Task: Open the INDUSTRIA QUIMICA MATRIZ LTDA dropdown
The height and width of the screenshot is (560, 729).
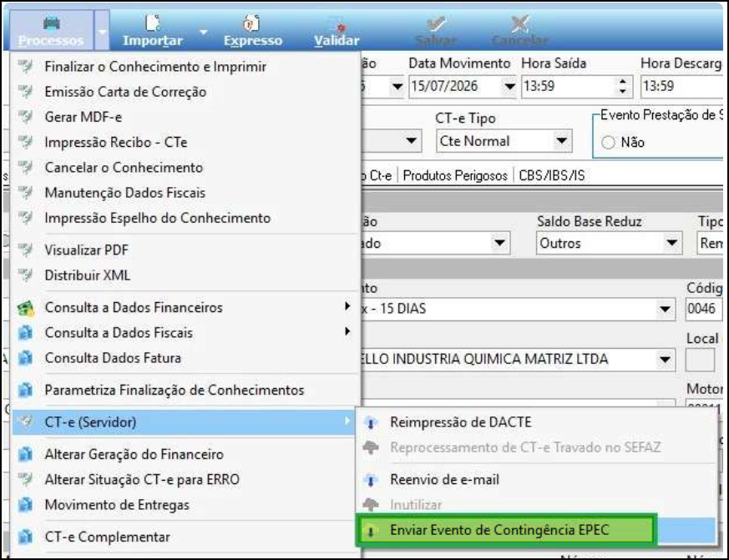Action: [665, 359]
